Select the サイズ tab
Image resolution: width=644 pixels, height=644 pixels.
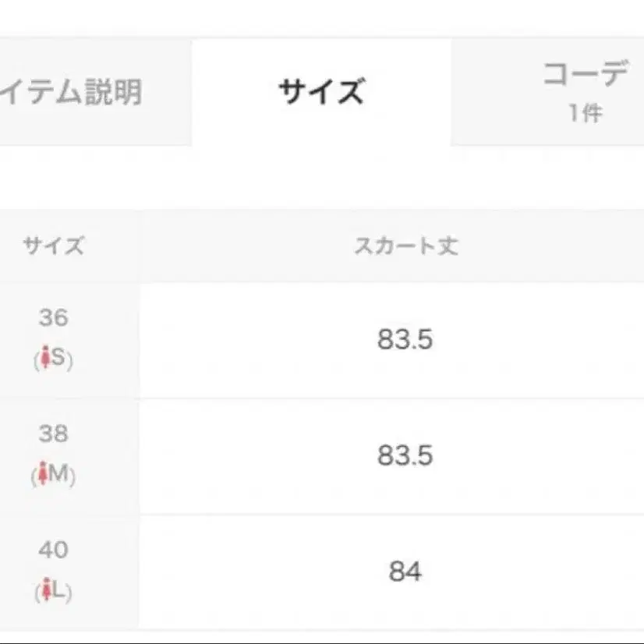click(322, 88)
